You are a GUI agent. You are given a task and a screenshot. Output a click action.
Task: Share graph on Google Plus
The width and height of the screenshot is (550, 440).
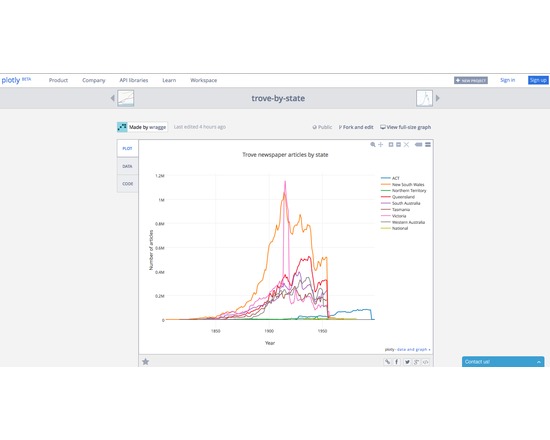pos(416,362)
